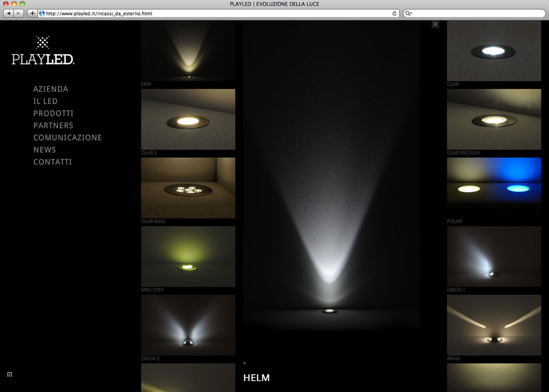Select the POLAR product thumbnail
The width and height of the screenshot is (549, 392).
click(494, 188)
